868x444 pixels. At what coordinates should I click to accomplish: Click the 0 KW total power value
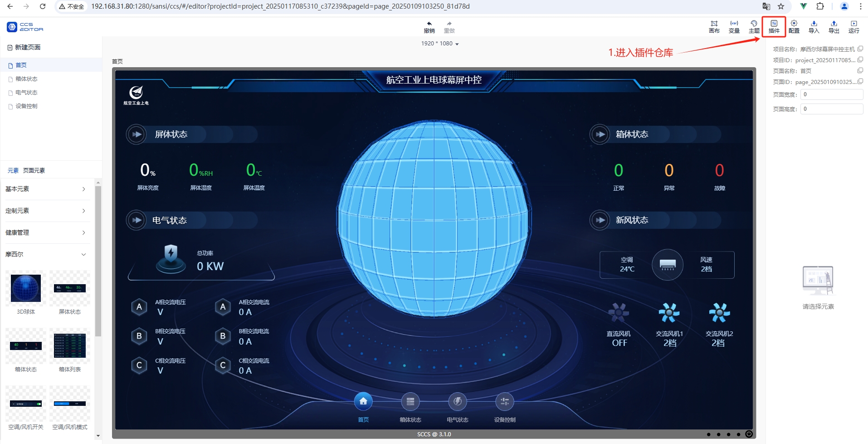[x=210, y=266]
